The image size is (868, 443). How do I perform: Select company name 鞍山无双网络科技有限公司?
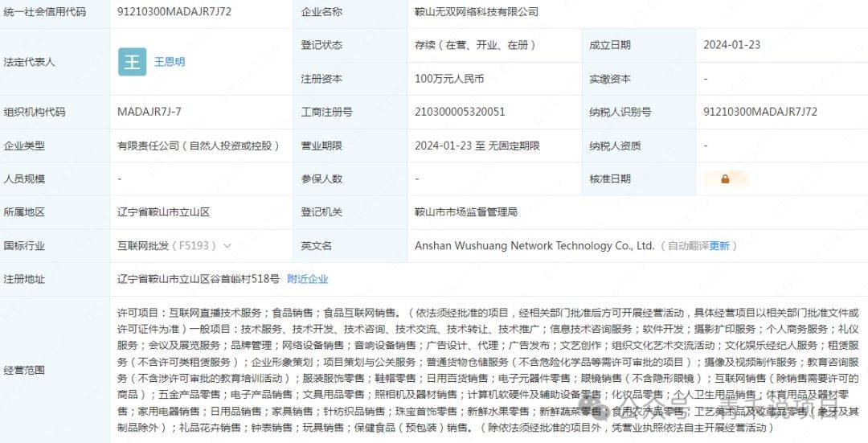tap(477, 11)
